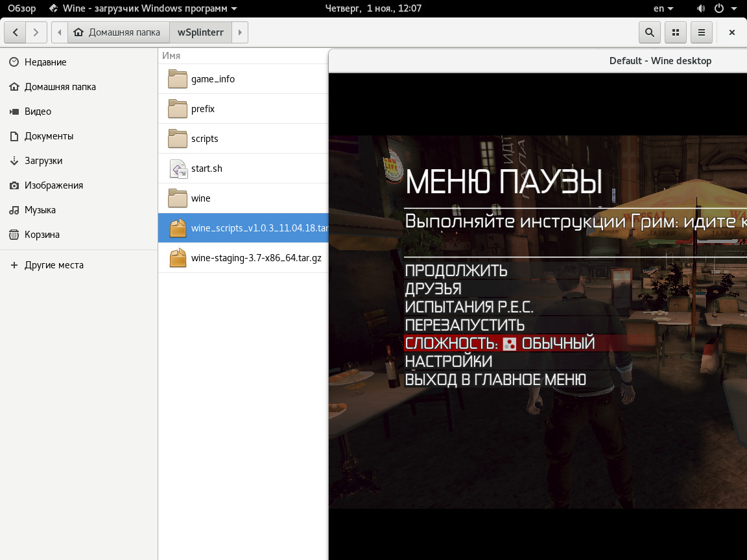Open the en keyboard layout dropdown
Viewport: 747px width, 560px height.
(663, 8)
